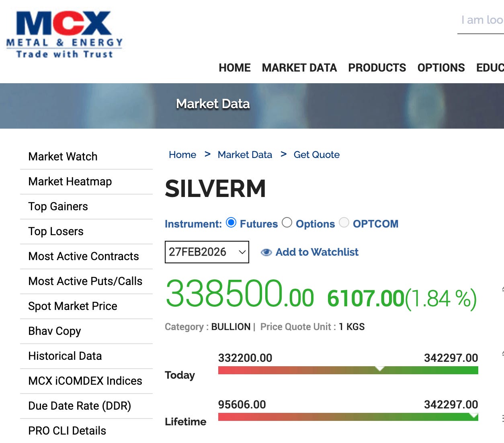Go to Market Data breadcrumb link

click(245, 155)
